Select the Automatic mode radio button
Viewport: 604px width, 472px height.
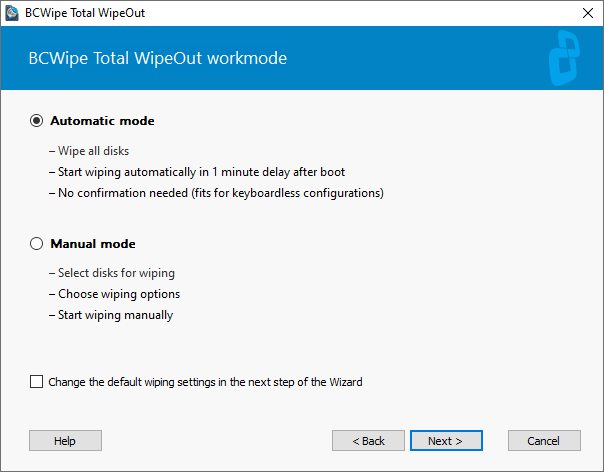tap(37, 121)
